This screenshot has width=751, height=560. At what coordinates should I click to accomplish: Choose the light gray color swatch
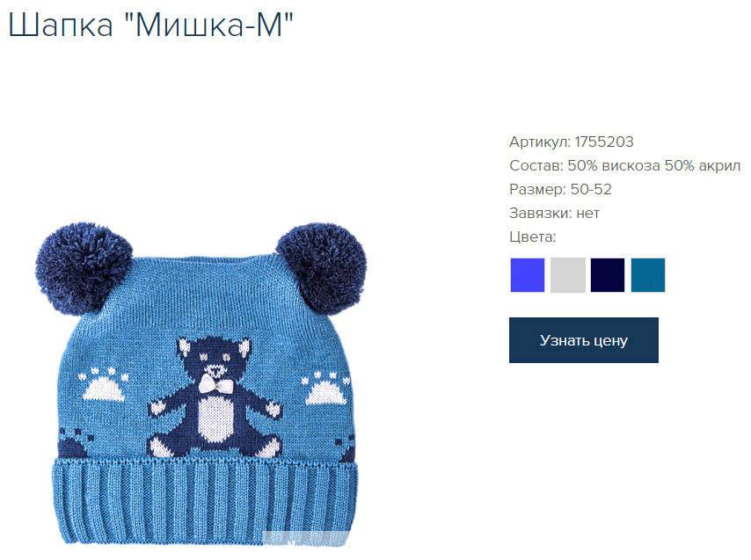[x=567, y=275]
